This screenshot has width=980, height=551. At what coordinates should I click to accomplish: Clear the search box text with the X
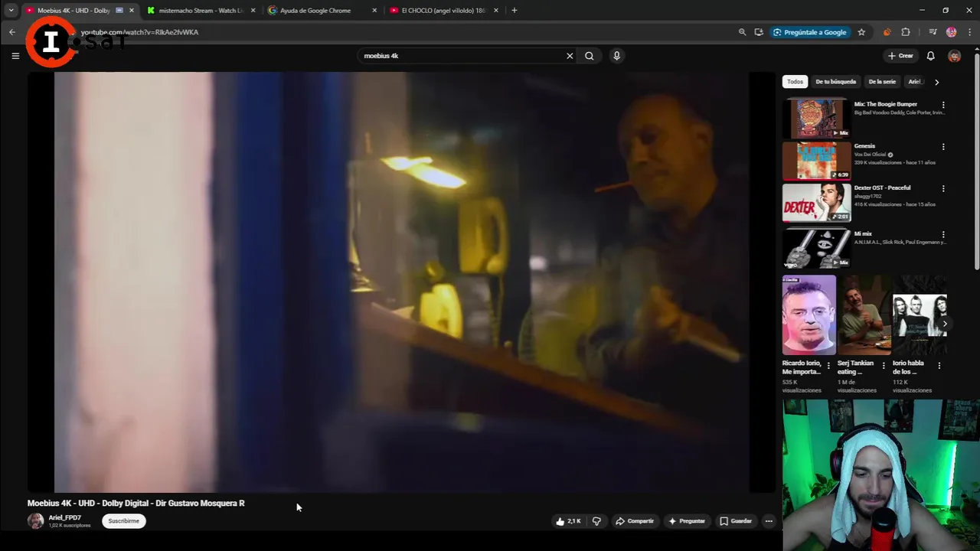pos(570,56)
